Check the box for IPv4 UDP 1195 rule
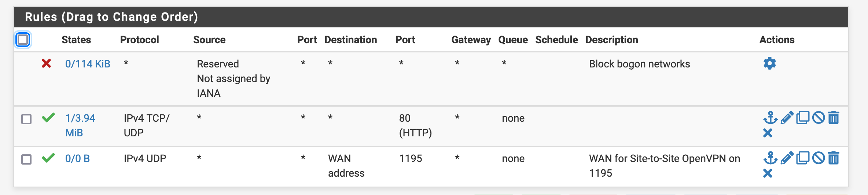Image resolution: width=868 pixels, height=195 pixels. 26,159
